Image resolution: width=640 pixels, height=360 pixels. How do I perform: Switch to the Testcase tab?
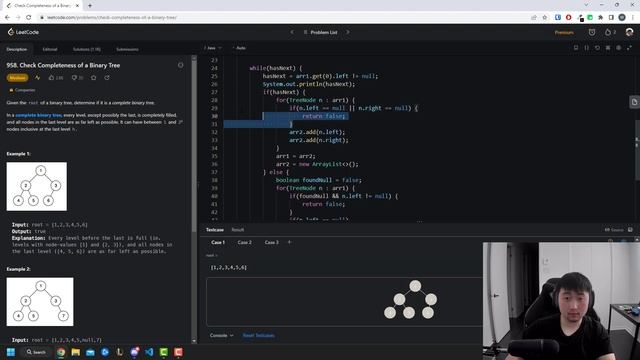tap(215, 230)
